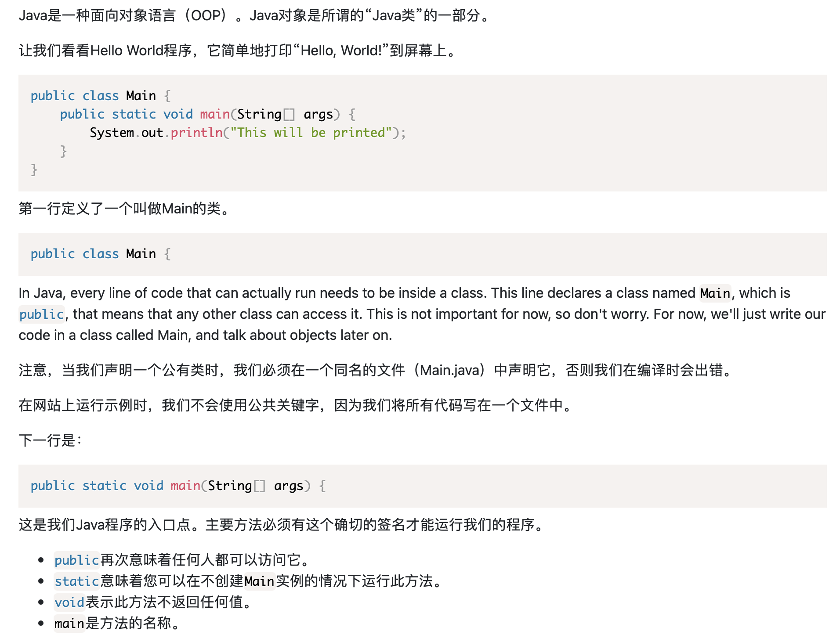Click the println method name in the code
The image size is (840, 642).
point(196,133)
